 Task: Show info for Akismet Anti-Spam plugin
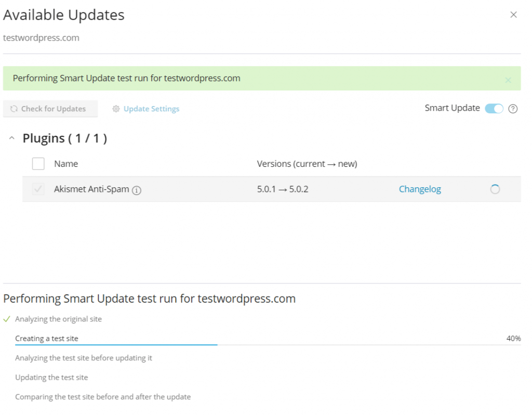pyautogui.click(x=137, y=190)
